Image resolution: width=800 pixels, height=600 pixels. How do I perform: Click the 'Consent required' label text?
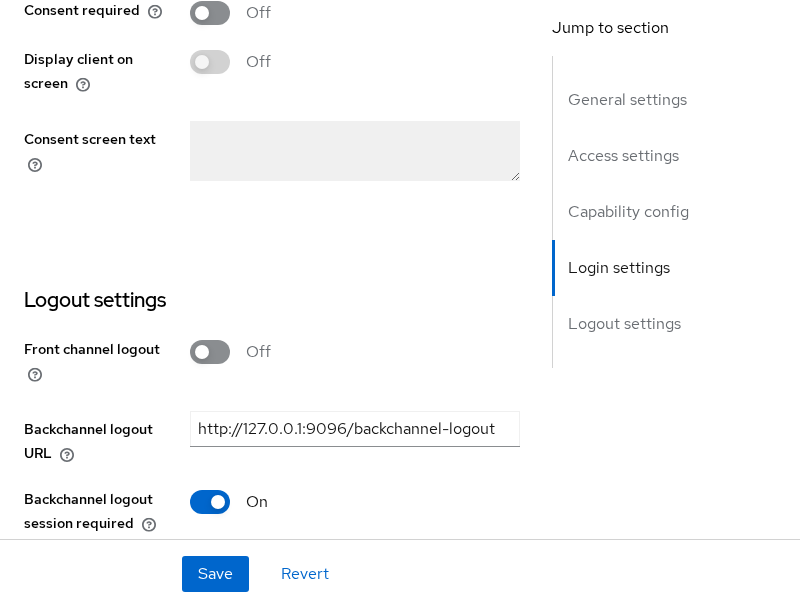82,11
